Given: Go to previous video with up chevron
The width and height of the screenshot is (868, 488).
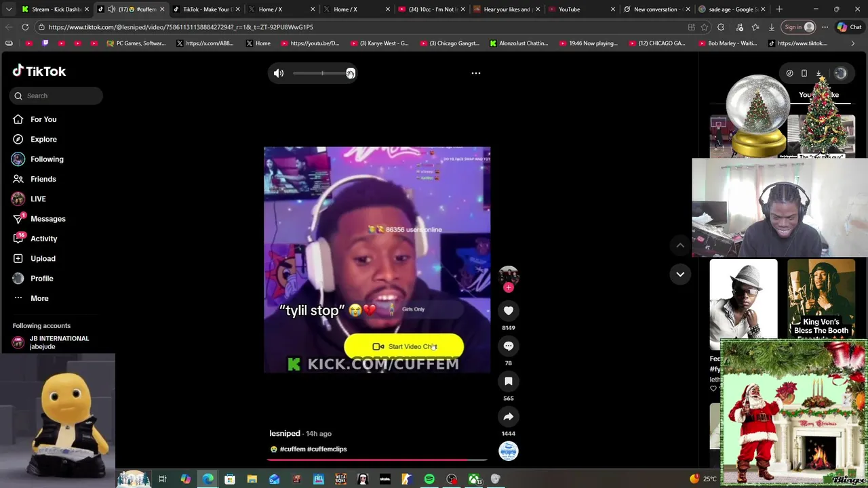Looking at the screenshot, I should pyautogui.click(x=680, y=245).
